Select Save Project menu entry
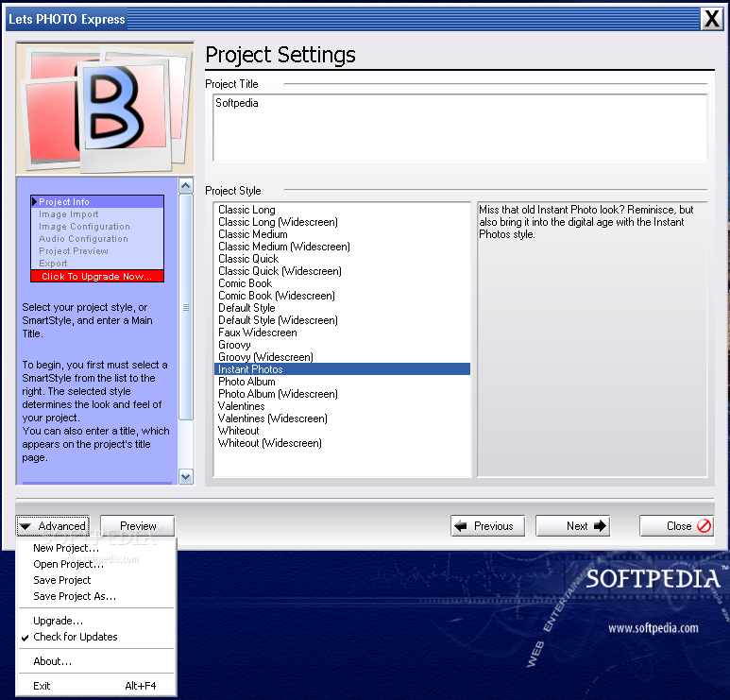The height and width of the screenshot is (700, 730). pos(96,580)
